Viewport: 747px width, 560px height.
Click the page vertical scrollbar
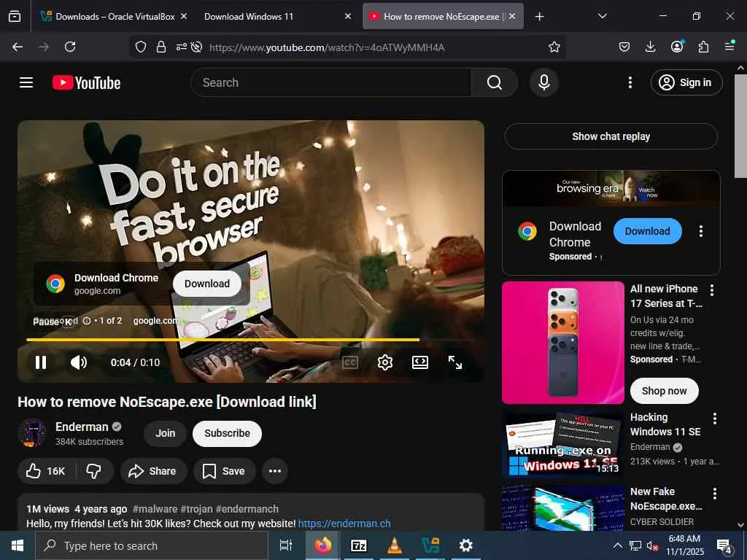click(x=740, y=125)
